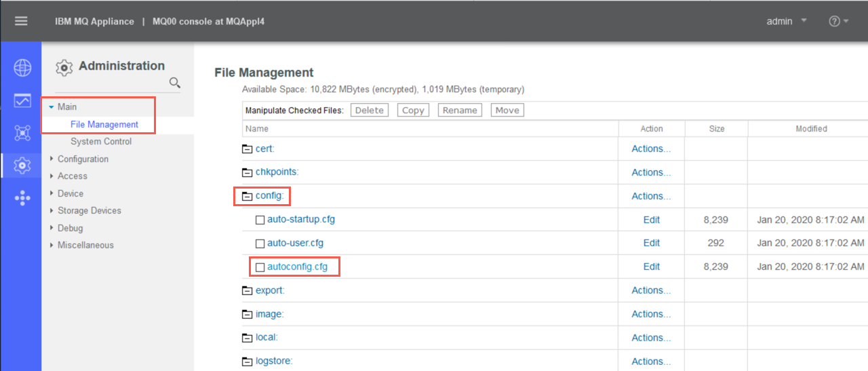Click the Action column header
This screenshot has height=371, width=868.
coord(652,129)
